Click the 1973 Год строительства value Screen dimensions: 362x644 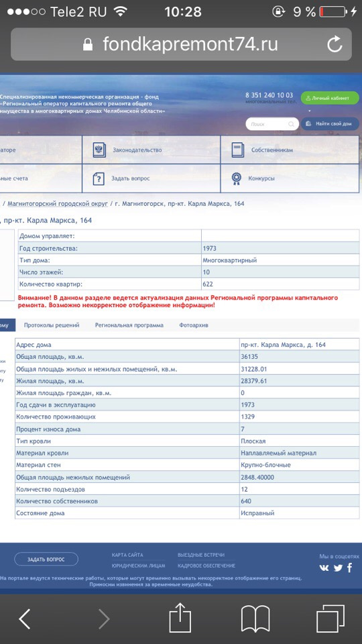[209, 248]
